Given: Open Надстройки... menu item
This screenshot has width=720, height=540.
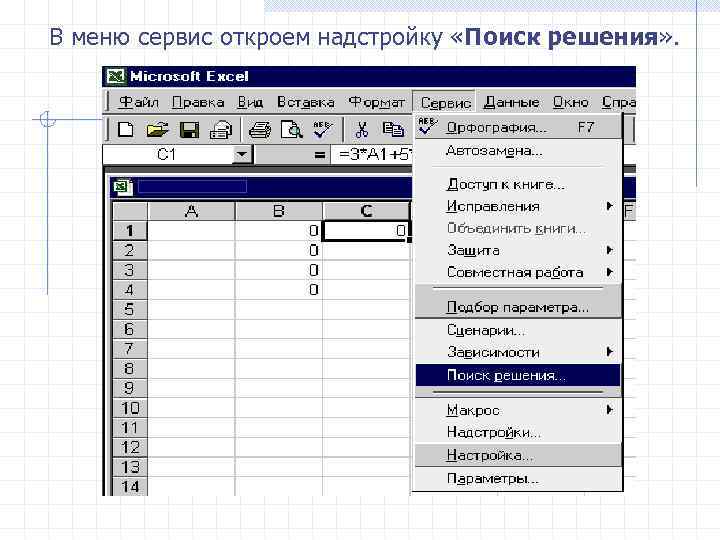Looking at the screenshot, I should pyautogui.click(x=518, y=432).
